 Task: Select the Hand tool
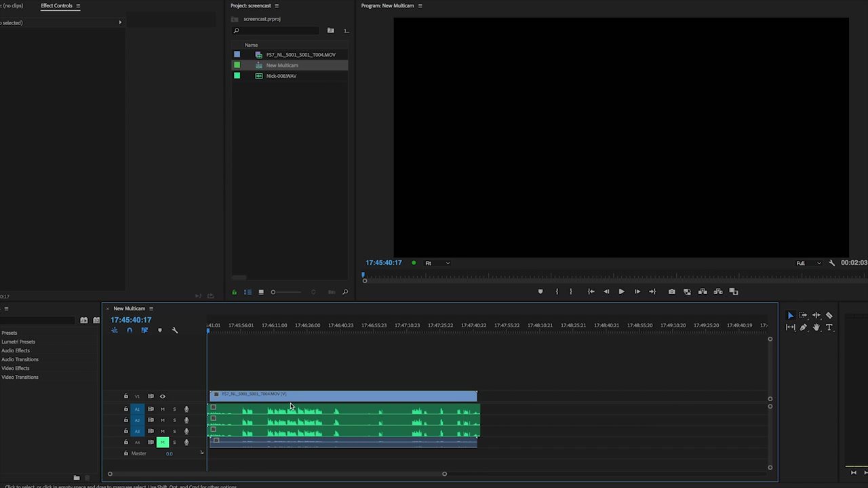tap(816, 327)
